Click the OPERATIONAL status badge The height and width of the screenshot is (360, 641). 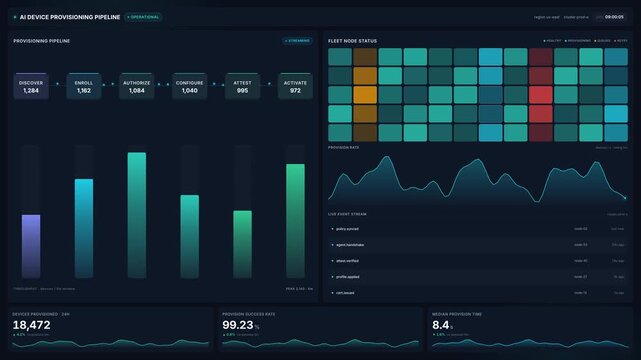[x=143, y=17]
